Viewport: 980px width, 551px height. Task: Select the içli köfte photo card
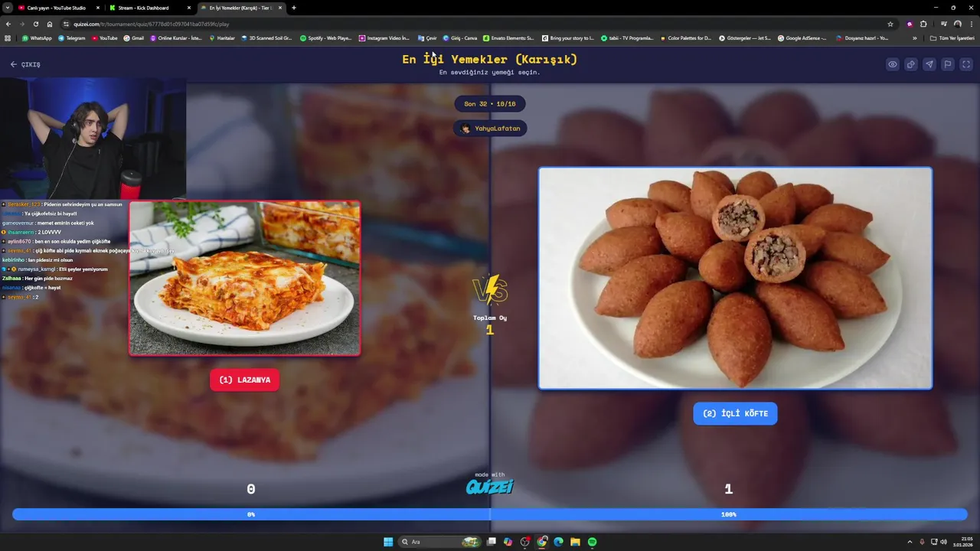[735, 279]
